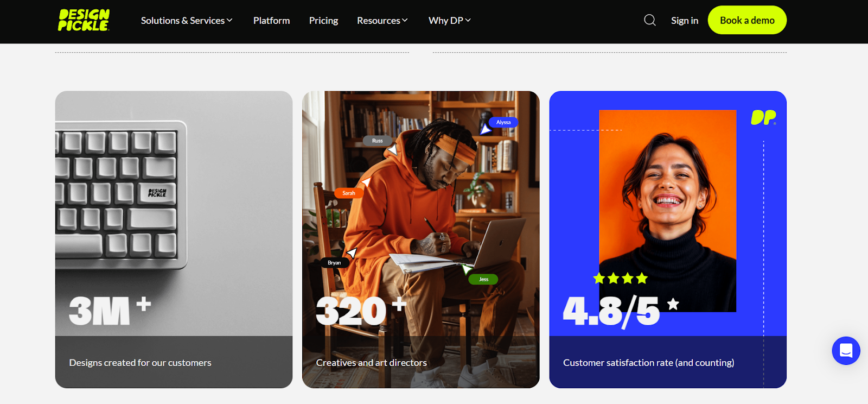868x404 pixels.
Task: Click the 3M+ designs keyboard card
Action: pyautogui.click(x=174, y=239)
